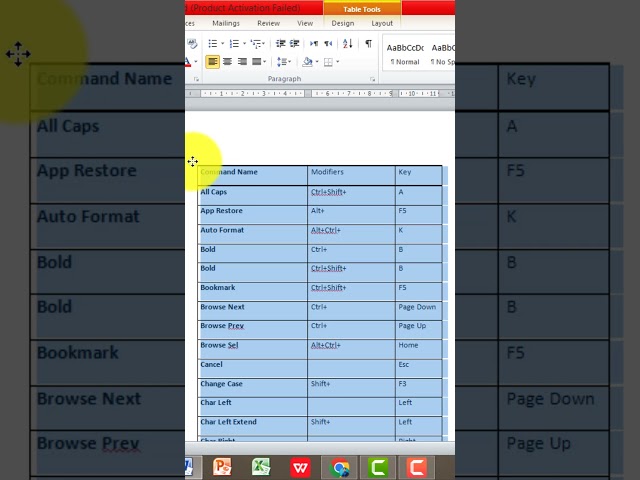Image resolution: width=640 pixels, height=480 pixels.
Task: Click the 'Esc' key cell
Action: (419, 369)
